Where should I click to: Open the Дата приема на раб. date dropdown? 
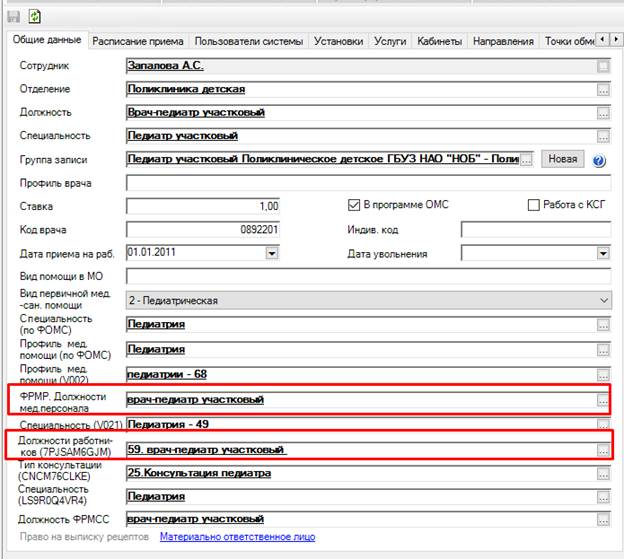(272, 253)
